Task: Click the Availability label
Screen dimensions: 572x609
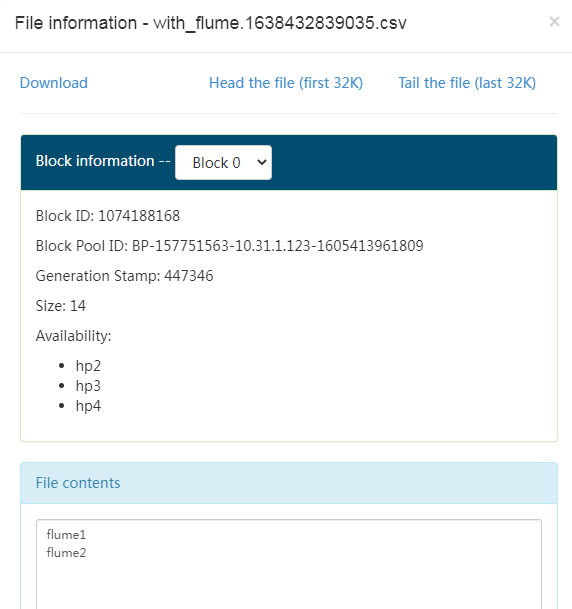Action: pos(73,336)
